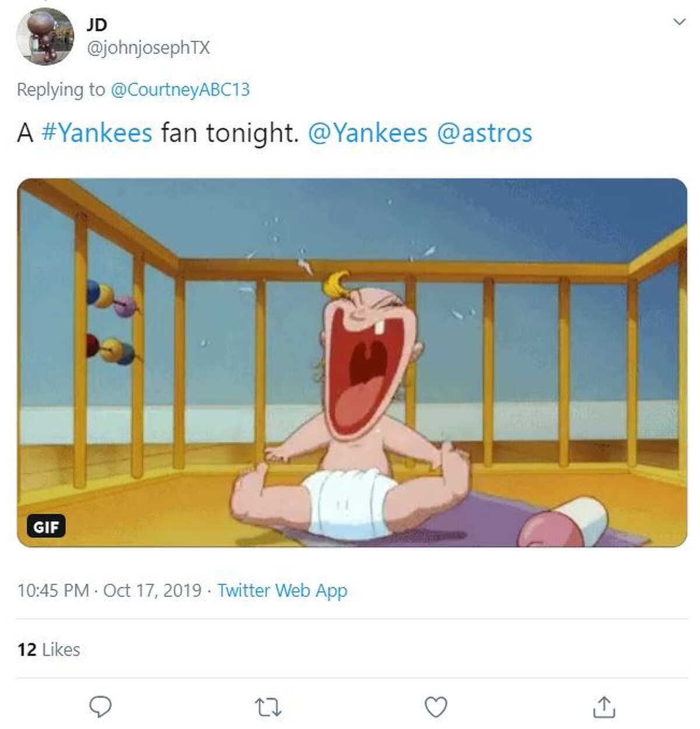This screenshot has height=729, width=700.
Task: View the list of 12 Likes
Action: click(49, 649)
